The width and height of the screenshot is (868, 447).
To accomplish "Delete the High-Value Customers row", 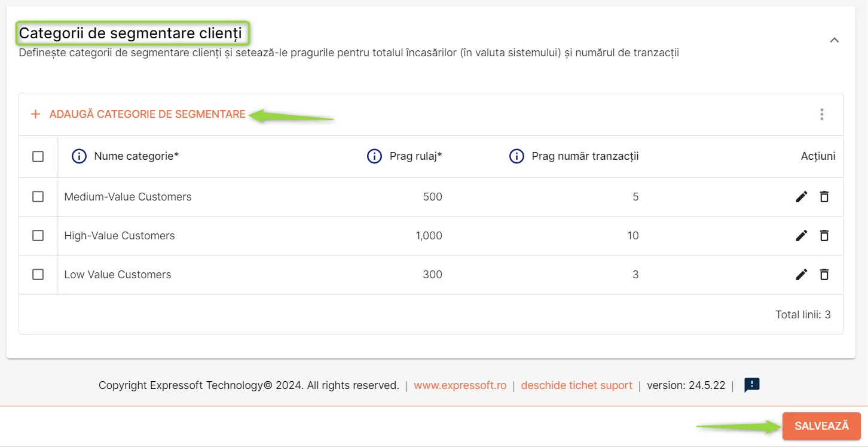I will (x=824, y=235).
